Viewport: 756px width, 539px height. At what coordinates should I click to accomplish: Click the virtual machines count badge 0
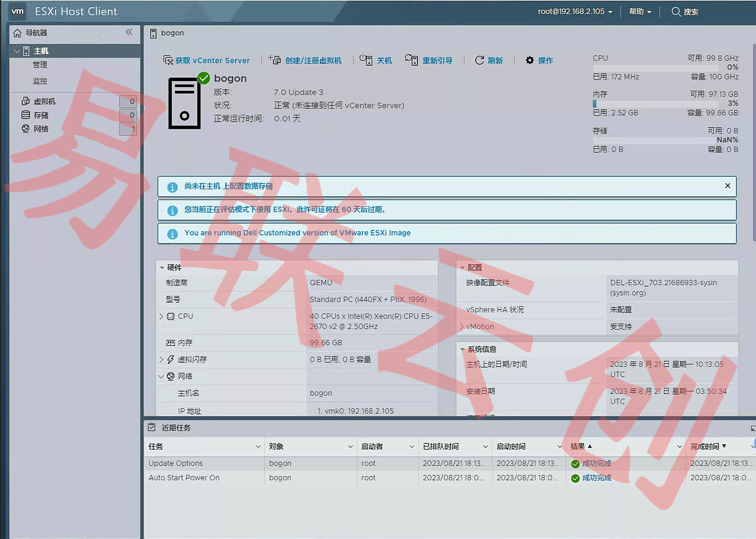(x=128, y=101)
